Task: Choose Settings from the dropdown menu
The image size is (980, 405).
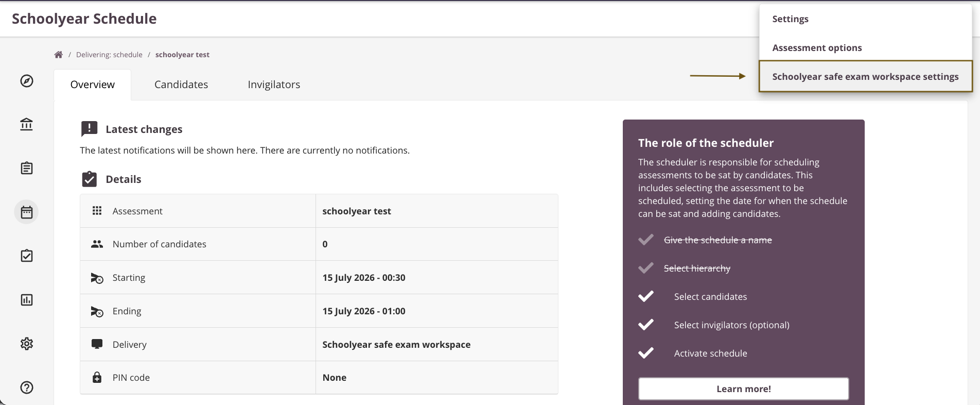Action: click(866, 19)
